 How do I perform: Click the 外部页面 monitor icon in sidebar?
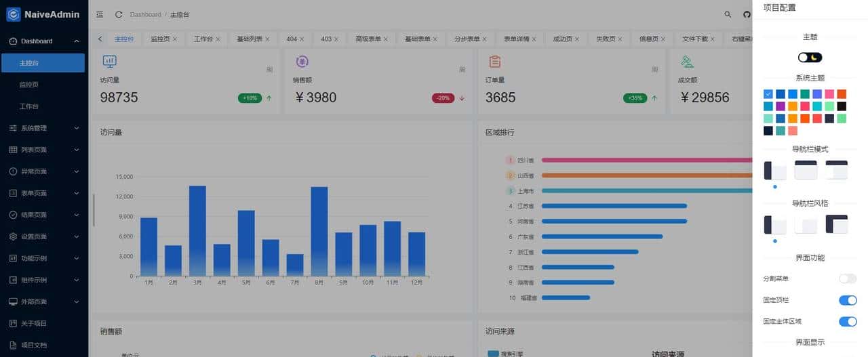13,301
